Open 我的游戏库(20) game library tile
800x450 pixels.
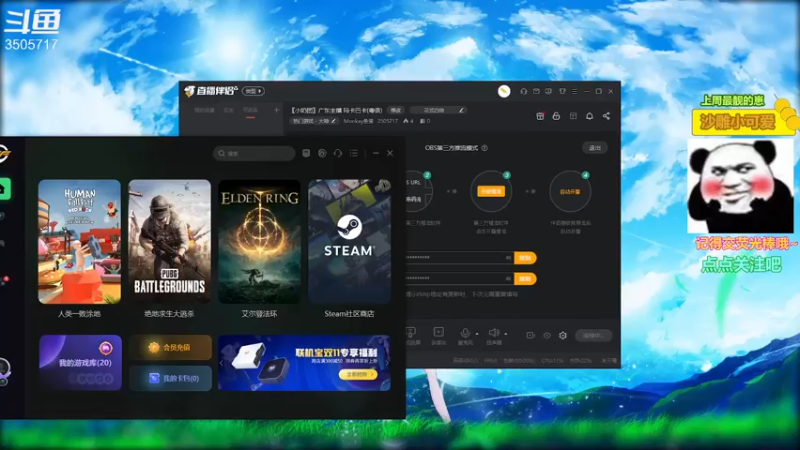(81, 363)
